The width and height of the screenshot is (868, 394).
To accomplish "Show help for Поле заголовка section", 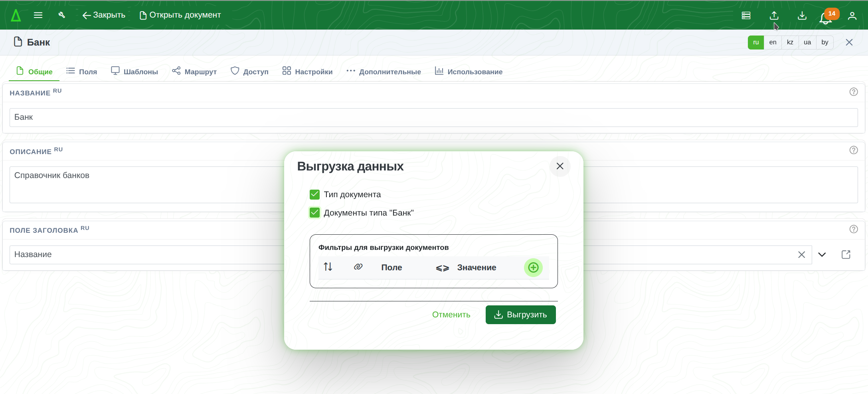I will (854, 229).
